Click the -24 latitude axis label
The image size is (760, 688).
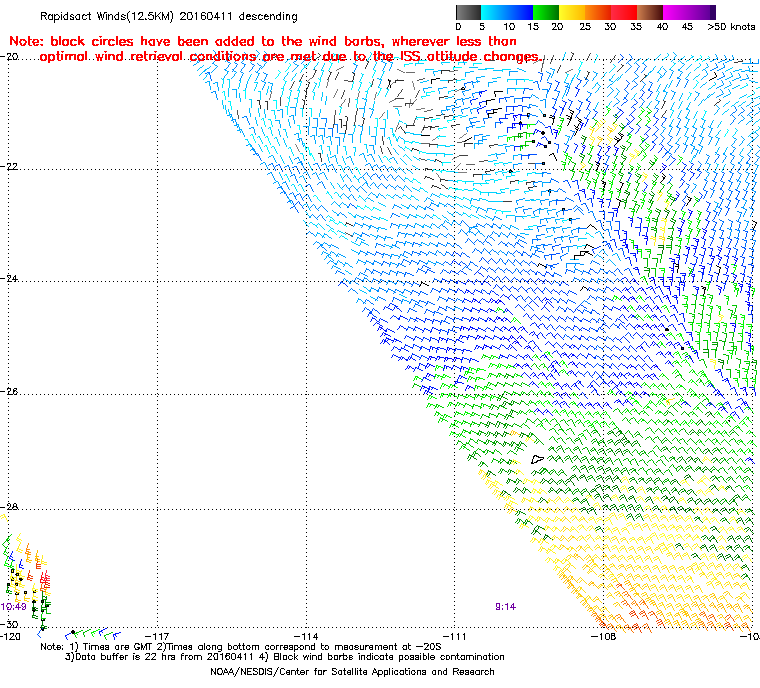coord(9,279)
